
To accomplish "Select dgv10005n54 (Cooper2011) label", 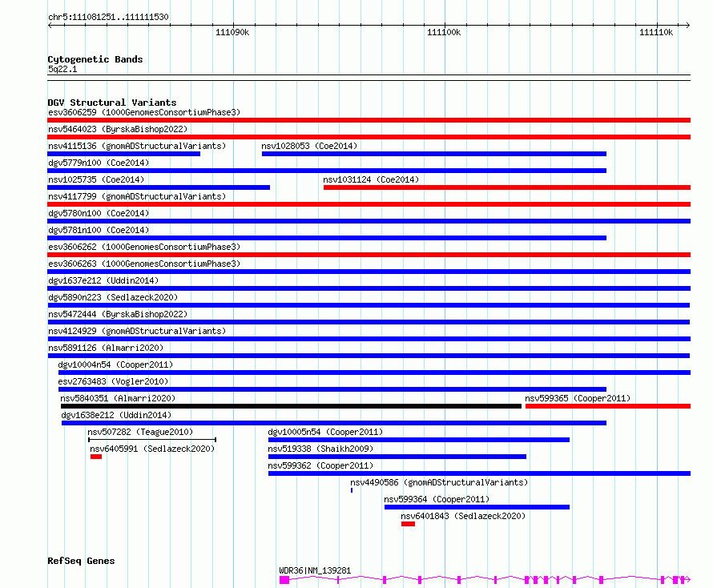I will (x=325, y=432).
